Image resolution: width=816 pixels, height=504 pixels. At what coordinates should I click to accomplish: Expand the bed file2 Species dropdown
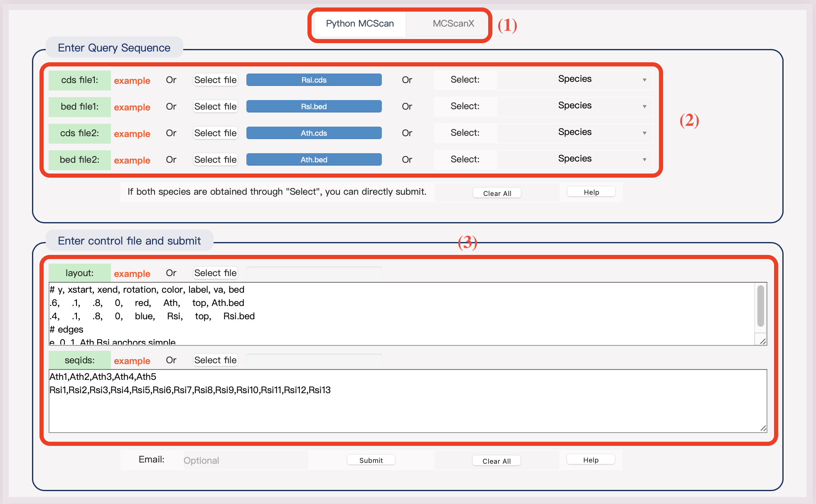(x=575, y=159)
